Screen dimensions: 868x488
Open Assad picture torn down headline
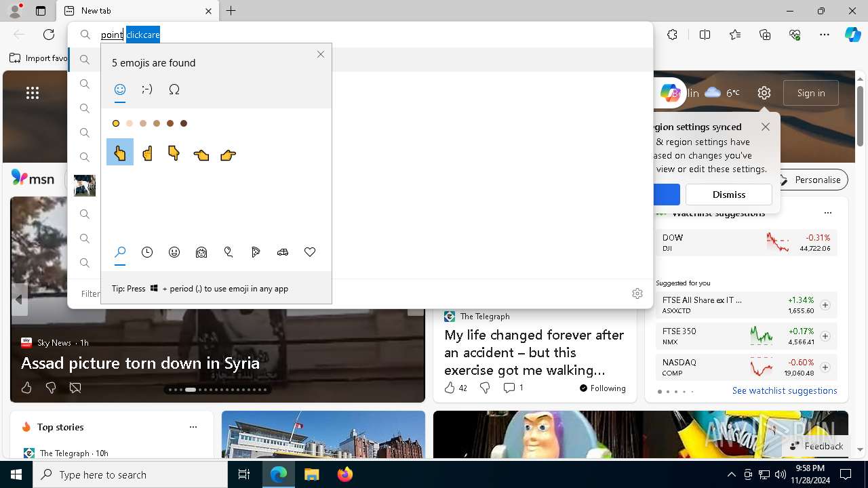(x=140, y=363)
